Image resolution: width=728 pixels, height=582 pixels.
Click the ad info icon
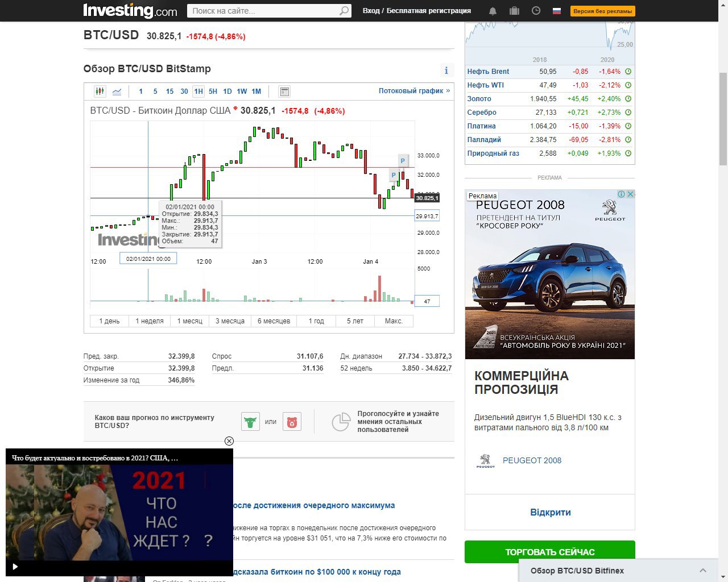(x=622, y=194)
